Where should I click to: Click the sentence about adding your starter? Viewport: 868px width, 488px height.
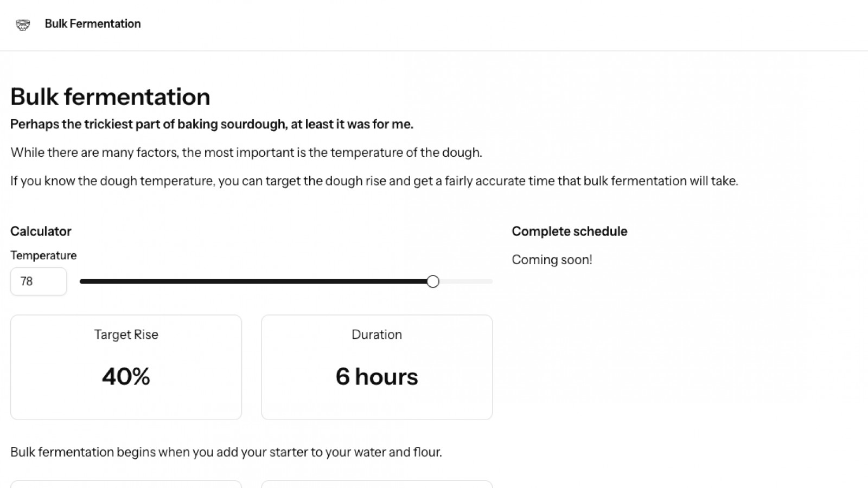click(226, 452)
